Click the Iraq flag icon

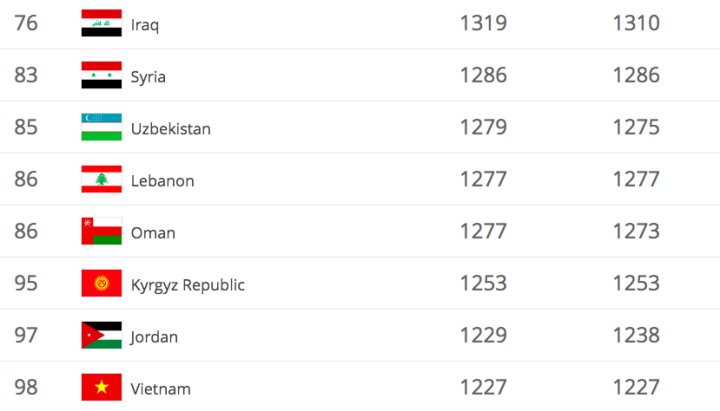tap(101, 24)
